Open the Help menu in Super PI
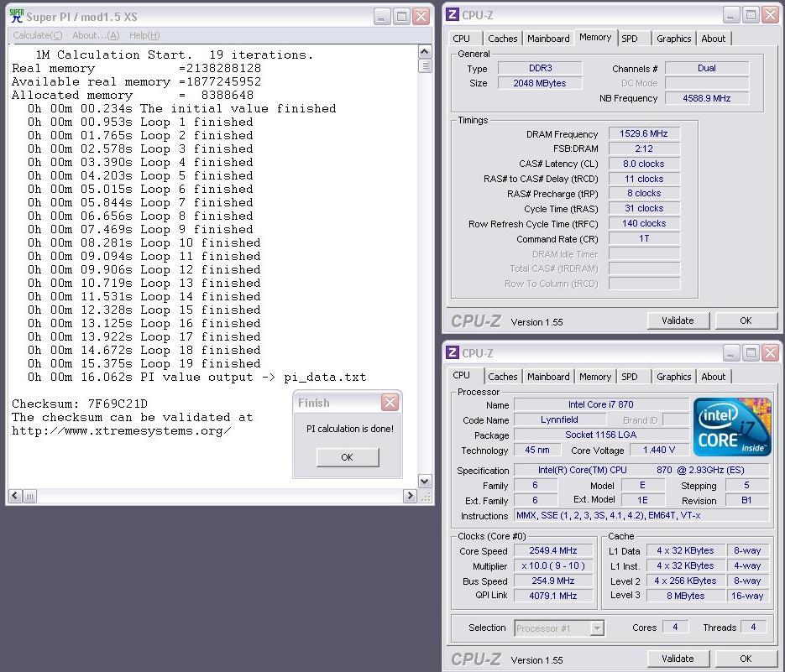Image resolution: width=785 pixels, height=672 pixels. point(144,35)
